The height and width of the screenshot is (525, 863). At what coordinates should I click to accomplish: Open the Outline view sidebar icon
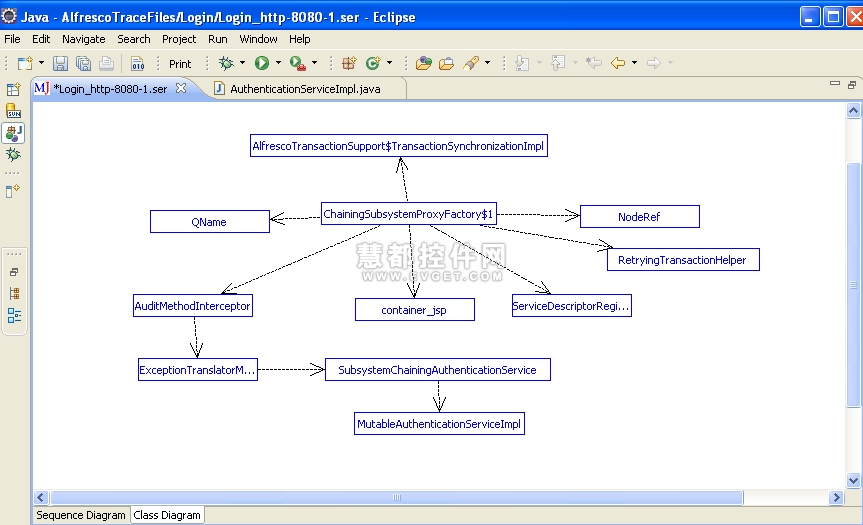(x=14, y=315)
